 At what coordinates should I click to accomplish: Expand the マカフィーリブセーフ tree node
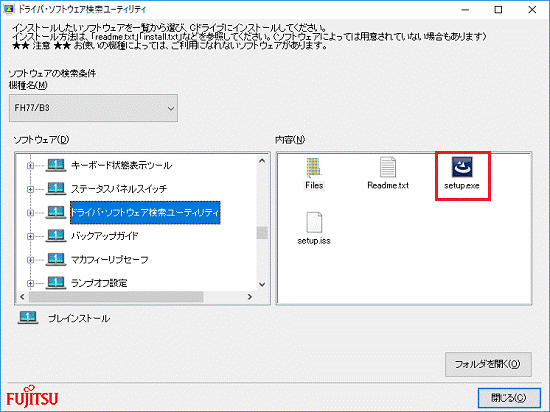tap(30, 259)
